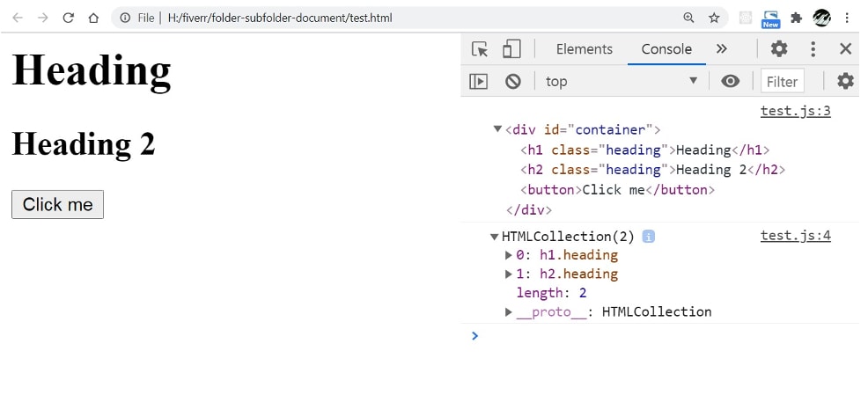Click the console prompt input line

[670, 336]
